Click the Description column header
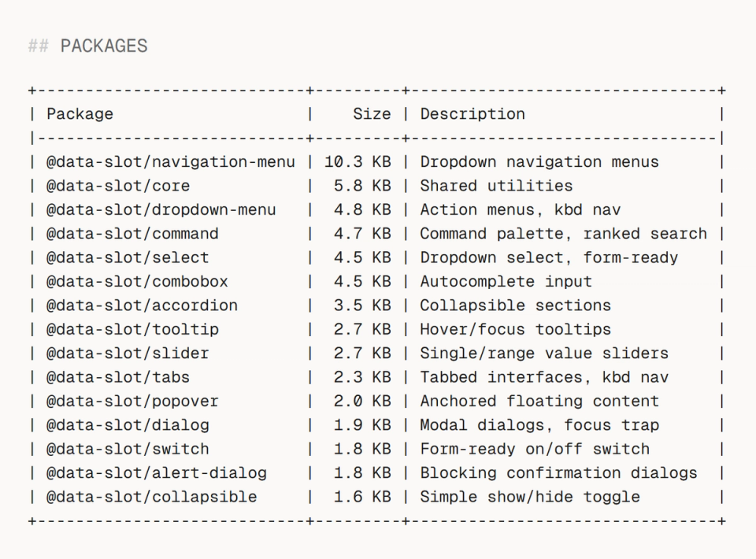 (472, 114)
